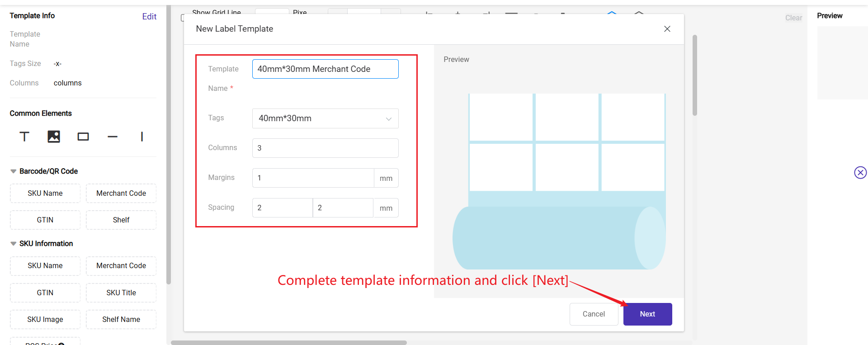This screenshot has width=868, height=345.
Task: Click the Columns number field
Action: [325, 148]
